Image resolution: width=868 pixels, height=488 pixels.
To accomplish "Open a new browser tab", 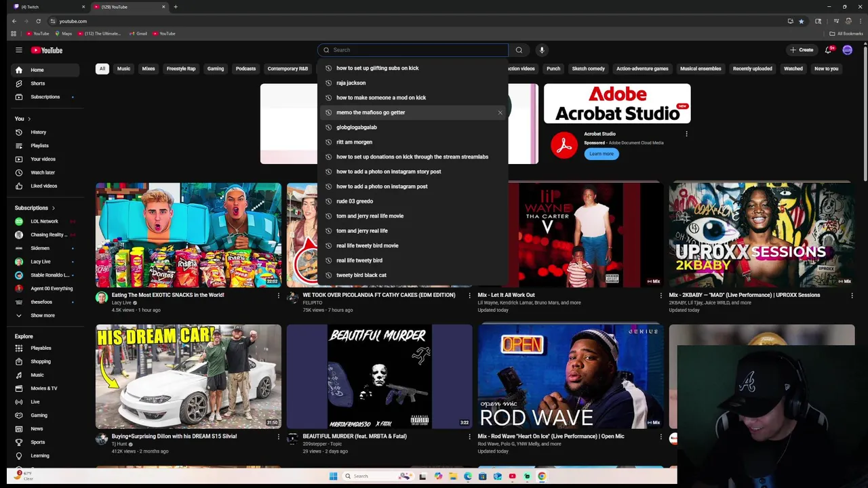I will tap(176, 7).
